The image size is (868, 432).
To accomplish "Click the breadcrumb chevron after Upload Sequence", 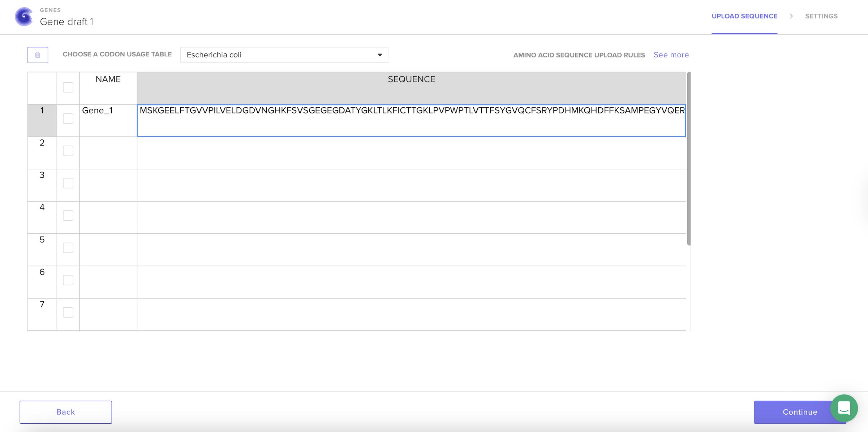I will pos(791,16).
